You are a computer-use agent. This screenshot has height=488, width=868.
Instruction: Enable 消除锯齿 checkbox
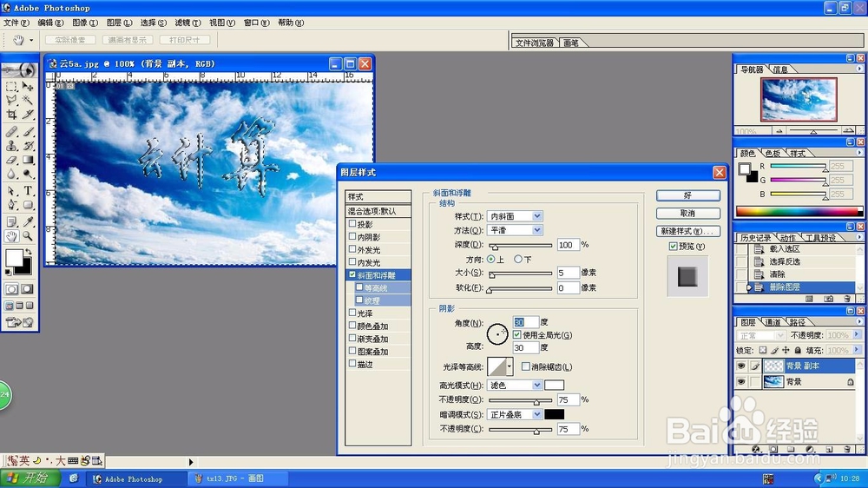pos(526,366)
